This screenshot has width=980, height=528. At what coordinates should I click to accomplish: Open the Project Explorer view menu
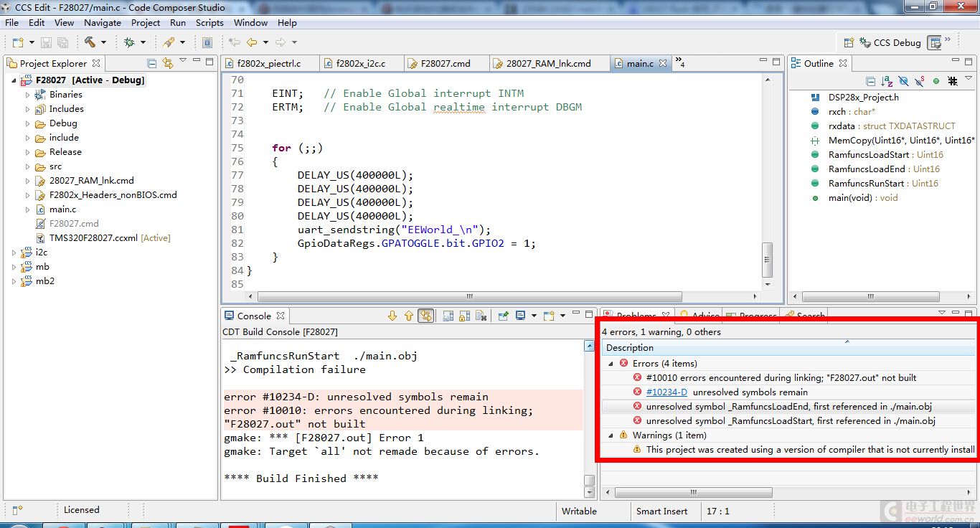[183, 62]
